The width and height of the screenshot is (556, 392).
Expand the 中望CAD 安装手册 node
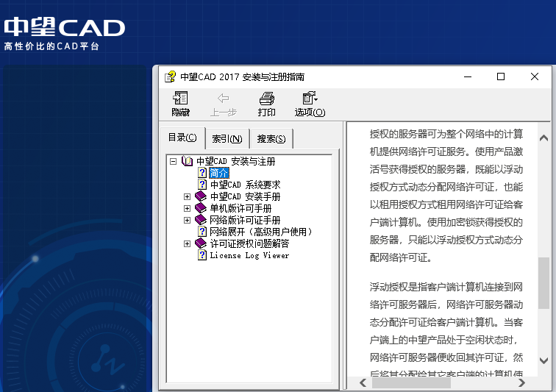(188, 196)
